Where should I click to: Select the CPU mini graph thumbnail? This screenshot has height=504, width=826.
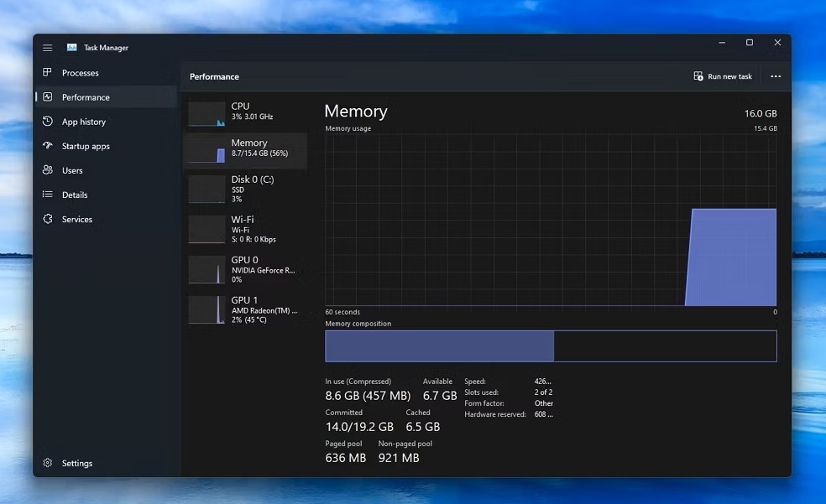tap(206, 114)
